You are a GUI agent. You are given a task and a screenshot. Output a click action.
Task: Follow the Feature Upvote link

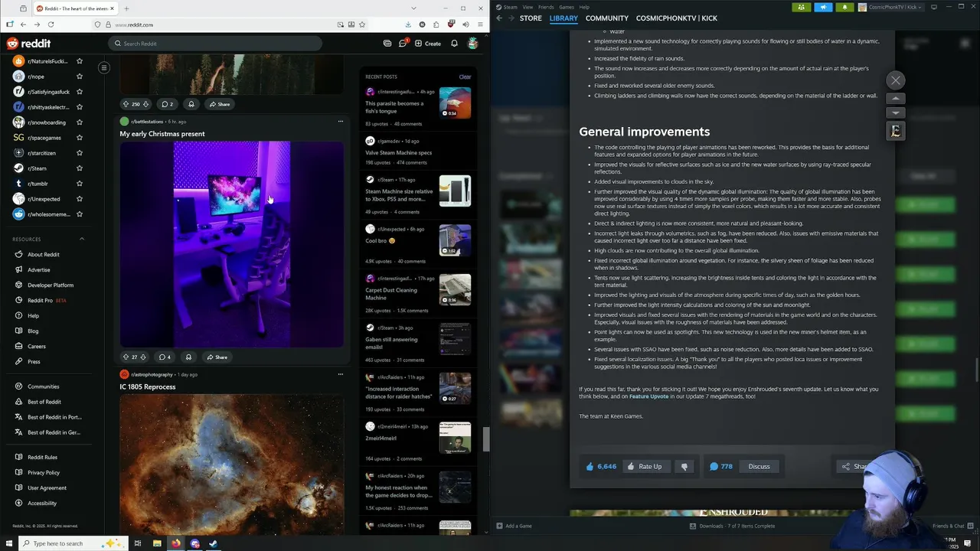tap(648, 396)
